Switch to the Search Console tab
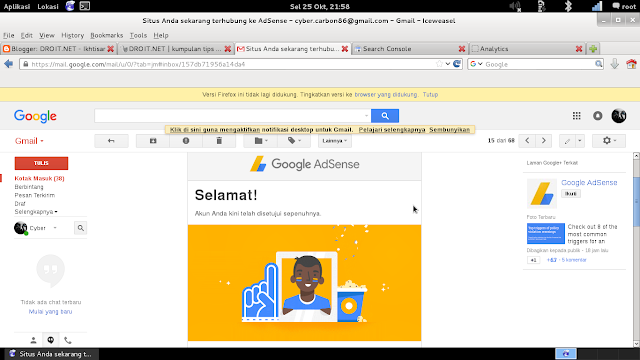 click(x=410, y=49)
